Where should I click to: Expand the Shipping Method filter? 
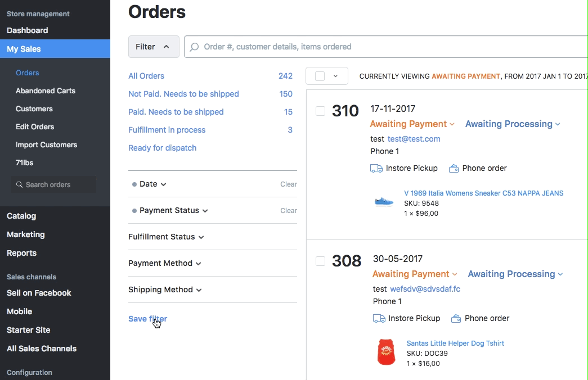pyautogui.click(x=165, y=289)
